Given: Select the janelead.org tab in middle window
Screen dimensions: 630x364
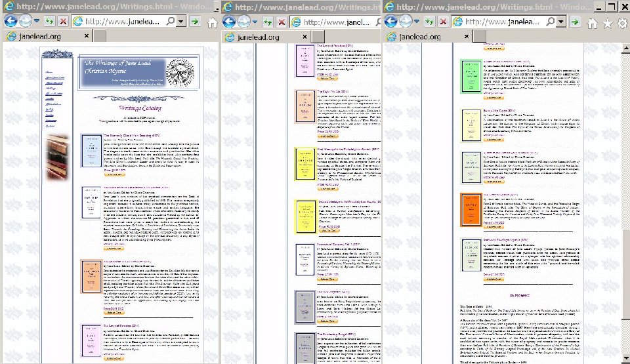Looking at the screenshot, I should pyautogui.click(x=266, y=37).
